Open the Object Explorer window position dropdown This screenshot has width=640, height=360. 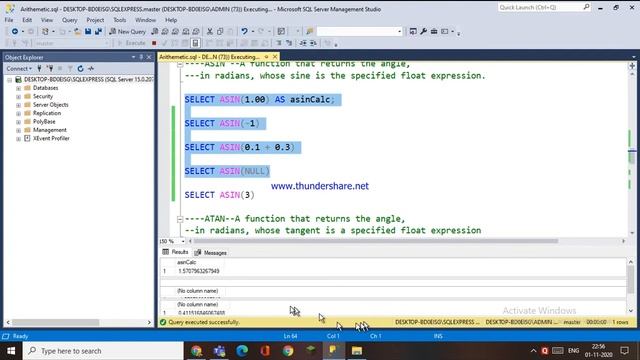(x=133, y=57)
